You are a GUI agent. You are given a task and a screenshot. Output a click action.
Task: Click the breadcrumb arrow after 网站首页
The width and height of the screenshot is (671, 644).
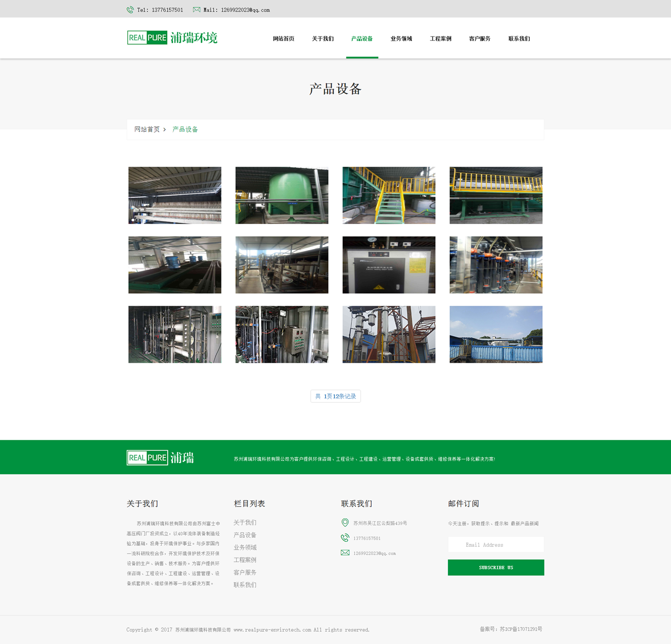coord(165,130)
